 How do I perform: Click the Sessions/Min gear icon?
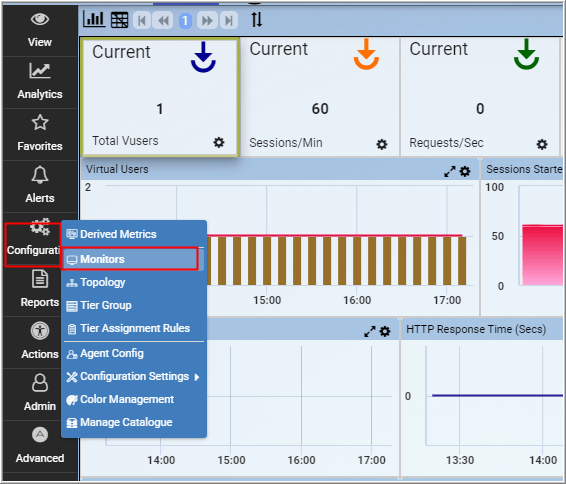tap(382, 144)
